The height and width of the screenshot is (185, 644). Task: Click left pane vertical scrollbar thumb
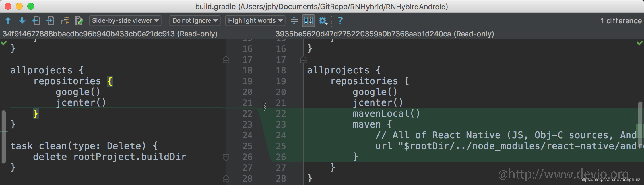tap(4, 137)
